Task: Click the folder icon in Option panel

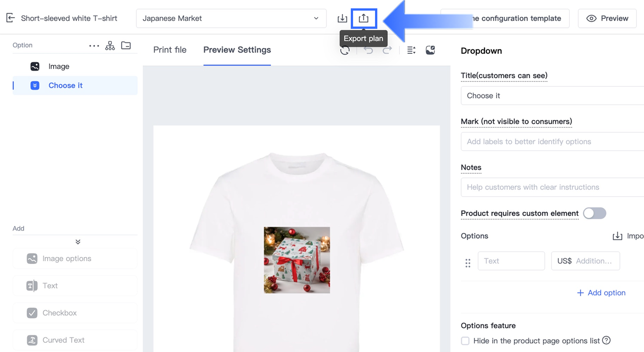Action: tap(126, 46)
